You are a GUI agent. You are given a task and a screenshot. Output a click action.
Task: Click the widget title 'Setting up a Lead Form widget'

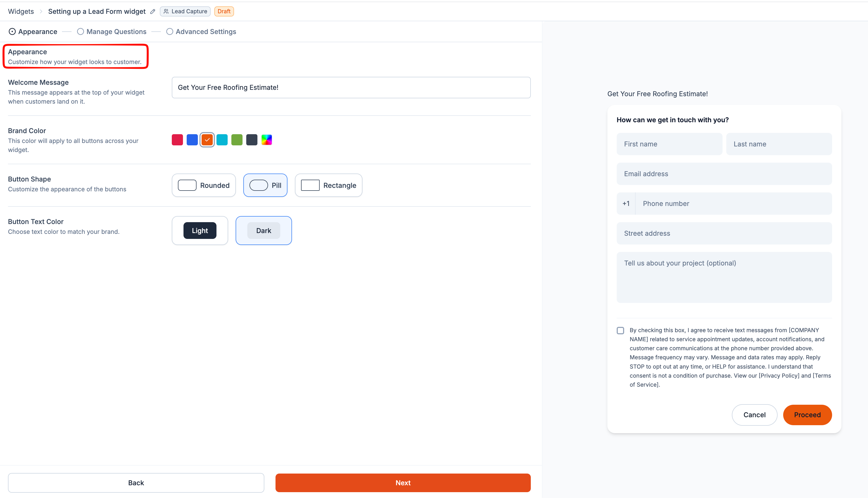(x=97, y=11)
